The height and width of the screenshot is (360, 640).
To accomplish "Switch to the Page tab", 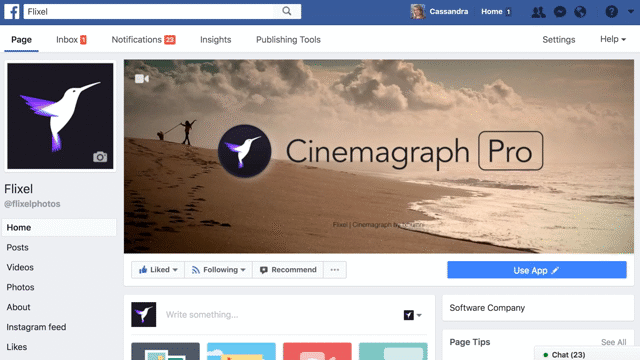I will click(21, 40).
